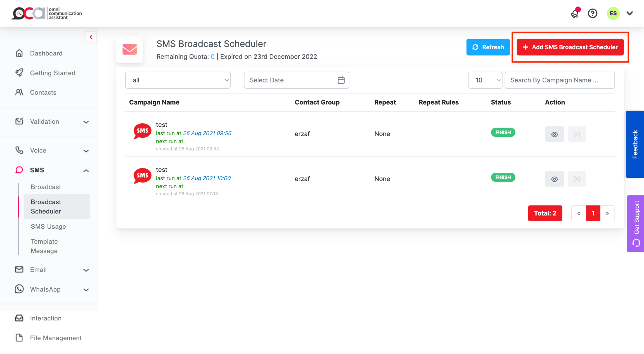Go to Template Message submenu item
This screenshot has width=644, height=354.
(44, 246)
